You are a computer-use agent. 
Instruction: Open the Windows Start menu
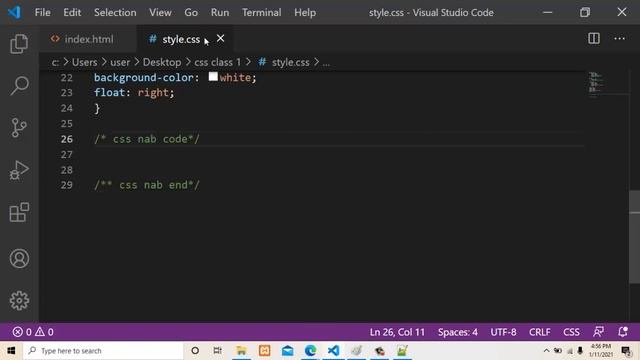point(11,351)
